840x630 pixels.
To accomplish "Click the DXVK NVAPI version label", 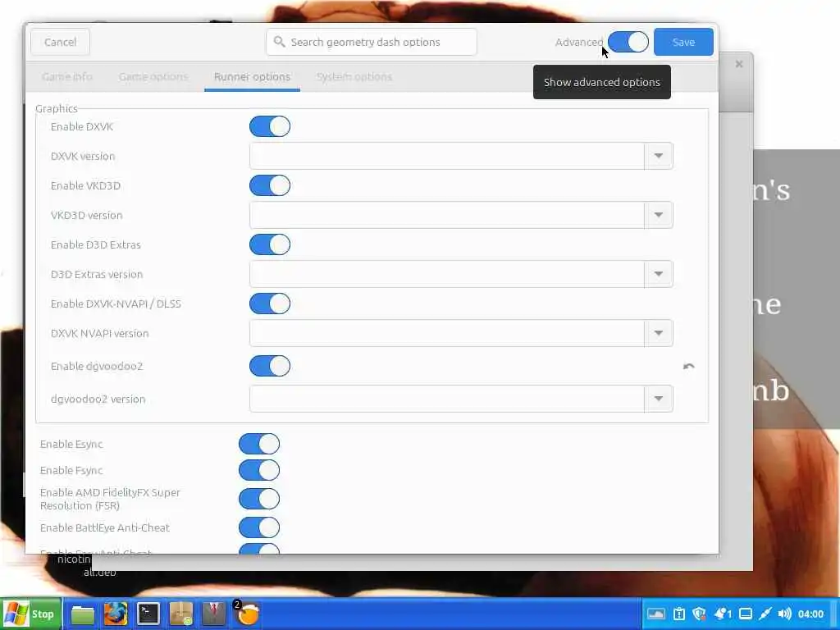I will [99, 333].
